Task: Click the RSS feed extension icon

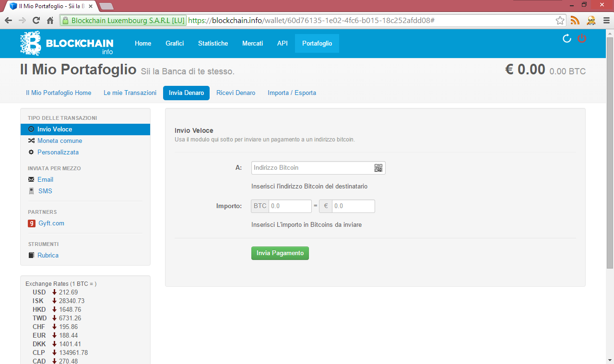Action: click(575, 21)
